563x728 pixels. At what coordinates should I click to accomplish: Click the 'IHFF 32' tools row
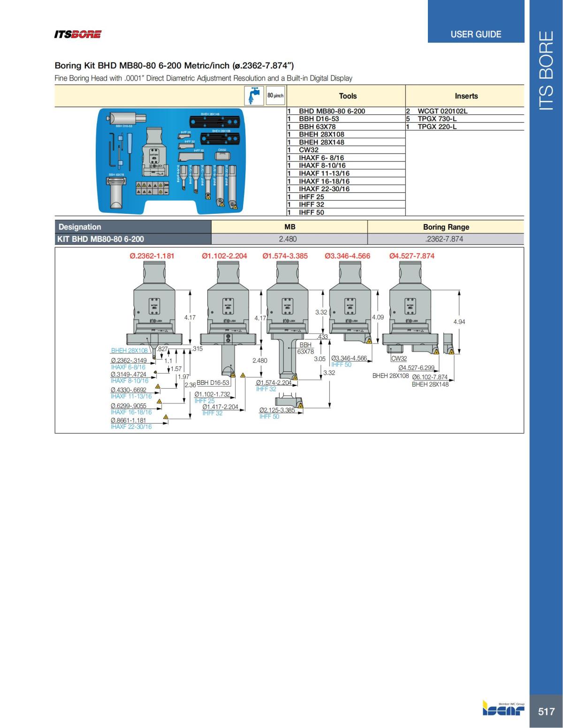pos(346,204)
